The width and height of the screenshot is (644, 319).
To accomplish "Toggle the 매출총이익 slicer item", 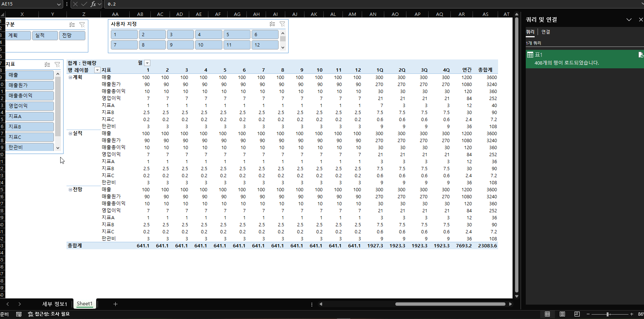I will 30,96.
